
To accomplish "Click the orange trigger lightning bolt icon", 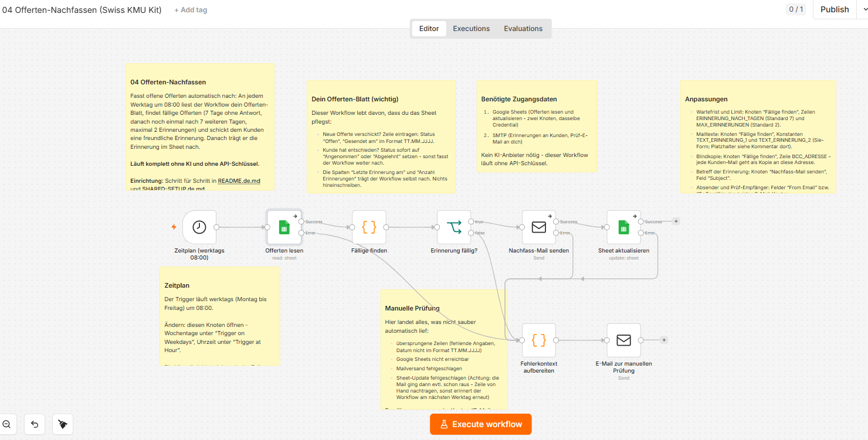I will pos(174,227).
